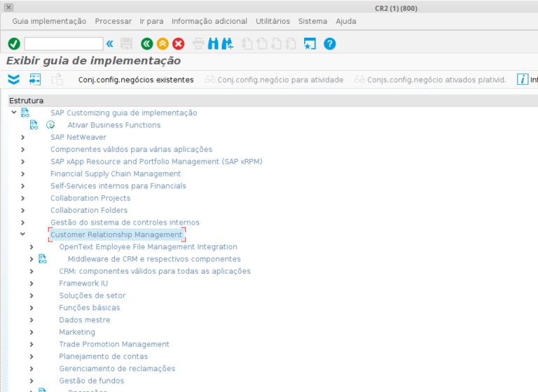Select Financial Supply Chain Management entry
538x392 pixels.
tap(116, 174)
